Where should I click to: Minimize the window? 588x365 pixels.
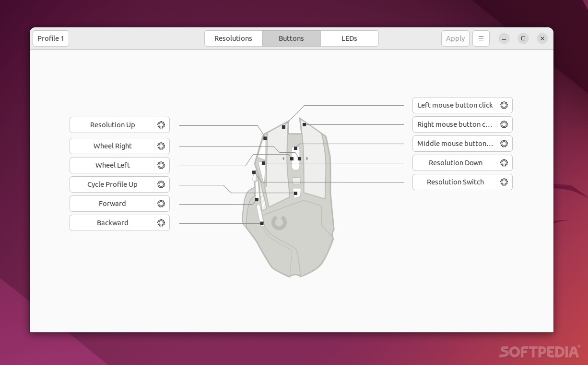504,38
